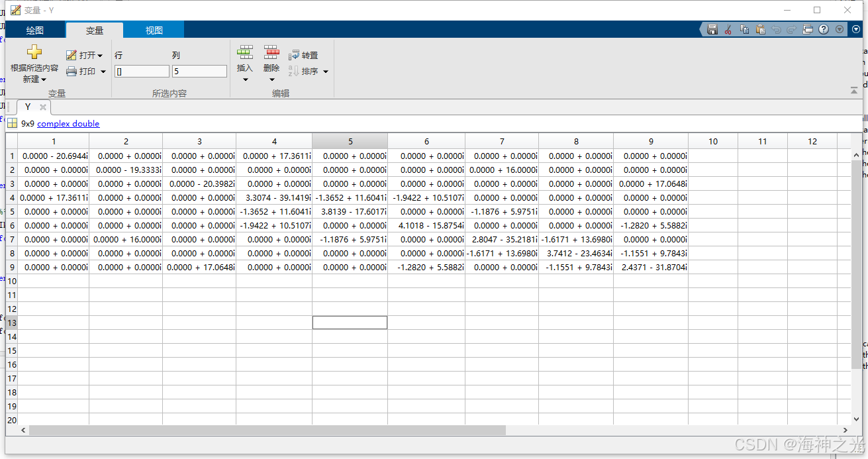Collapse the ribbon toolstrip

[x=854, y=89]
